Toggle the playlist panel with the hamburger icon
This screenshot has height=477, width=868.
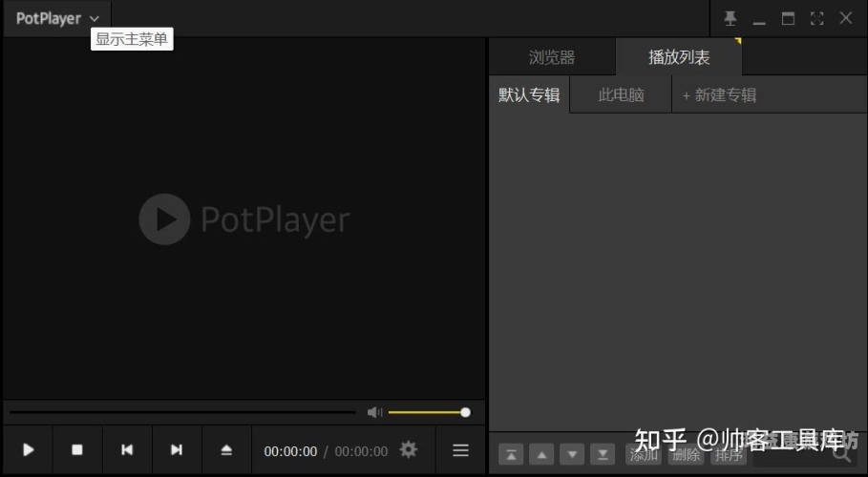click(x=460, y=450)
